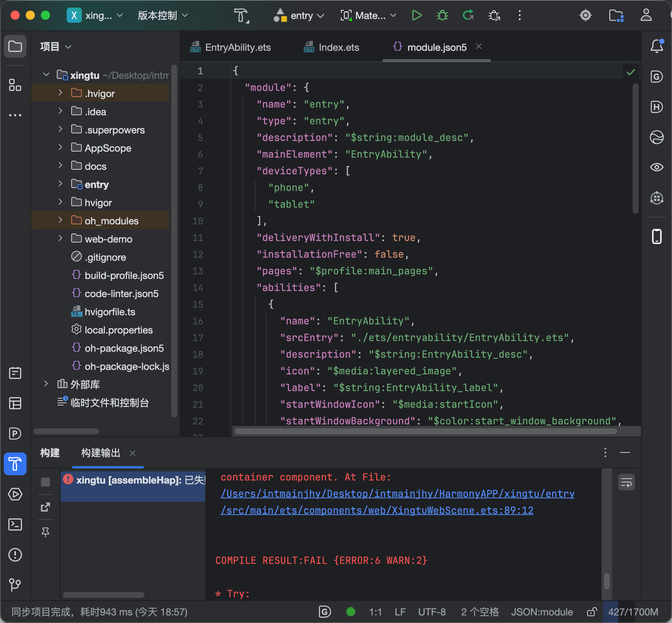
Task: Open the Git branches tool window icon
Action: [x=15, y=585]
